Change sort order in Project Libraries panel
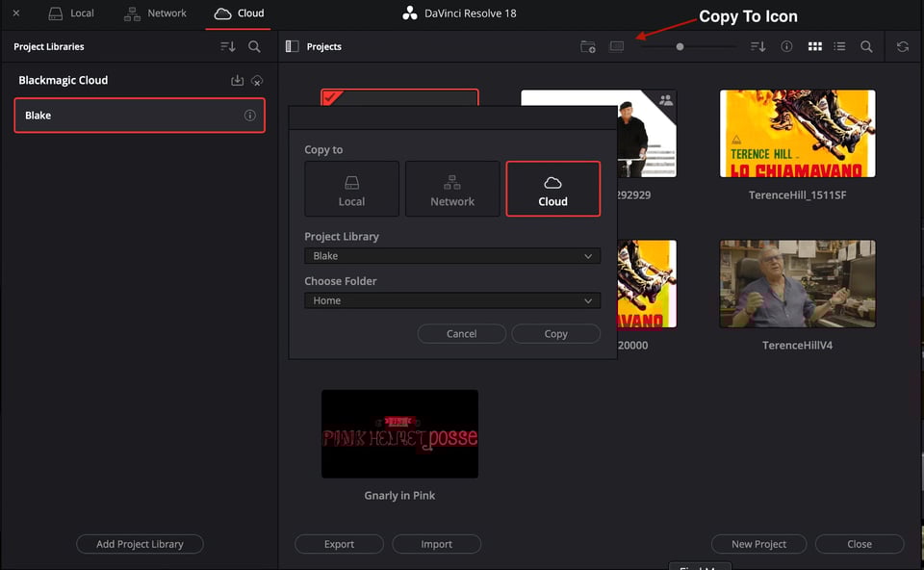The width and height of the screenshot is (924, 570). coord(229,45)
